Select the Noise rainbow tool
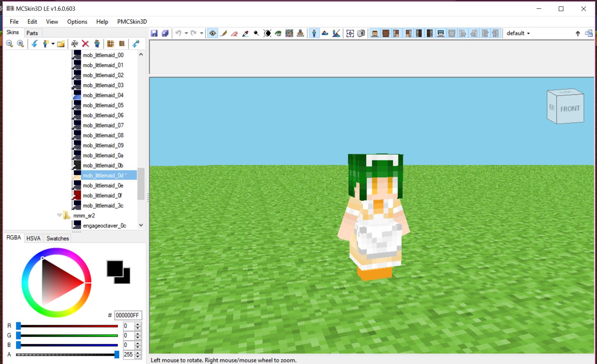Image resolution: width=597 pixels, height=364 pixels. (x=289, y=33)
